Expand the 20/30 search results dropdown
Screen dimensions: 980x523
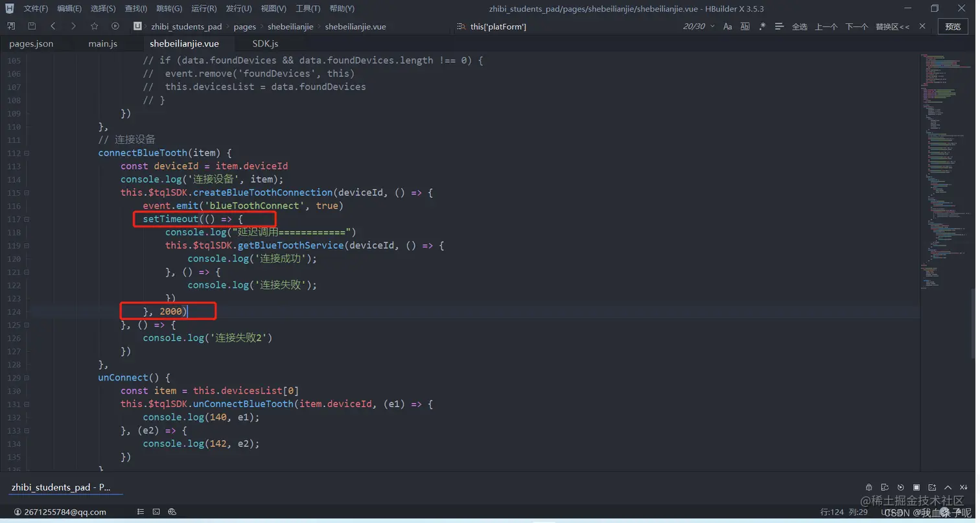pyautogui.click(x=712, y=26)
